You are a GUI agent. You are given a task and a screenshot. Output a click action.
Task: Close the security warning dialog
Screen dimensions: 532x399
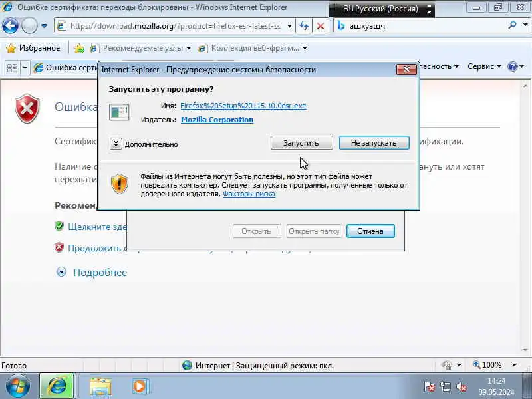[x=406, y=70]
